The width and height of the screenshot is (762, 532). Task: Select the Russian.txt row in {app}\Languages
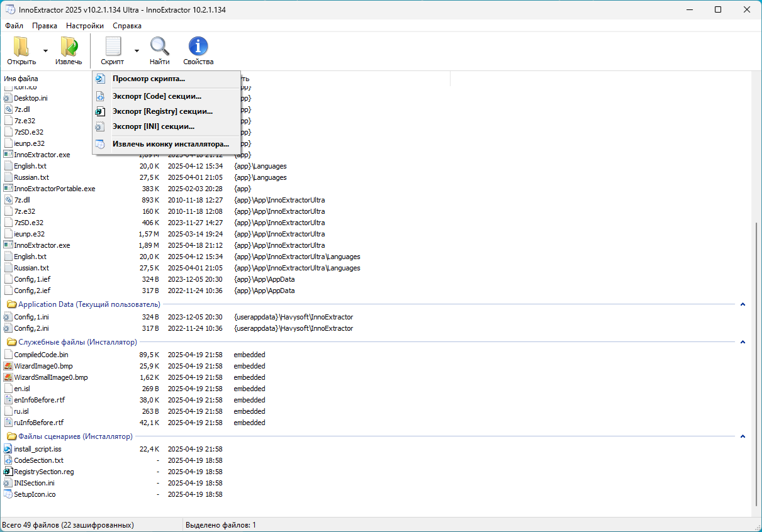[x=376, y=177]
